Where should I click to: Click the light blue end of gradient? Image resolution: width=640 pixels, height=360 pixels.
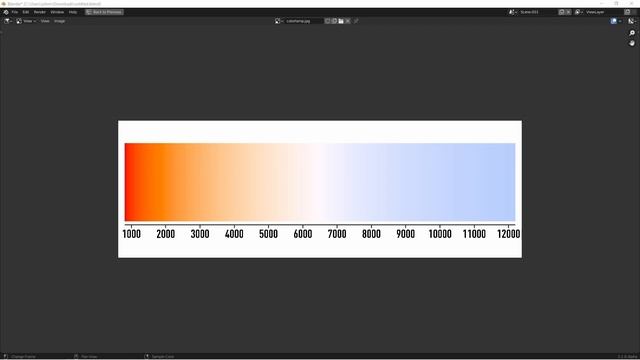pyautogui.click(x=510, y=182)
